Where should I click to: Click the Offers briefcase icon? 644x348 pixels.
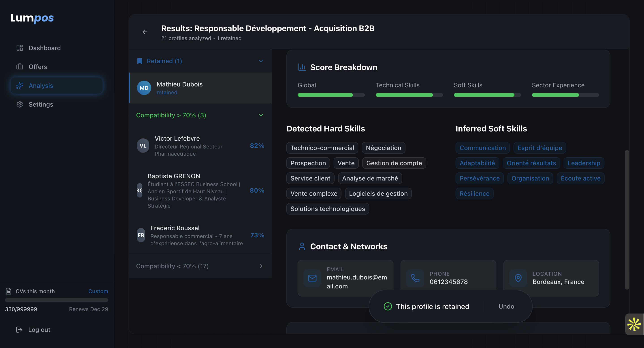(19, 67)
